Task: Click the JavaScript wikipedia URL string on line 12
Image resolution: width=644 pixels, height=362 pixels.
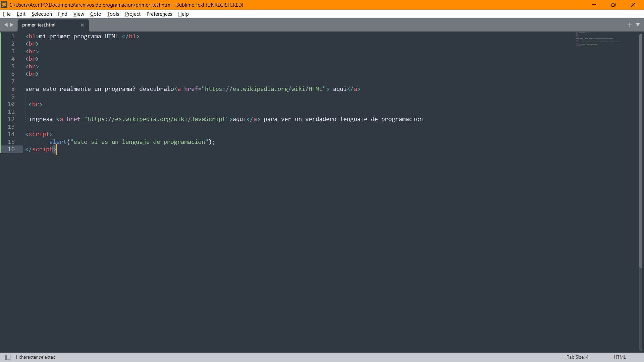Action: (x=157, y=119)
